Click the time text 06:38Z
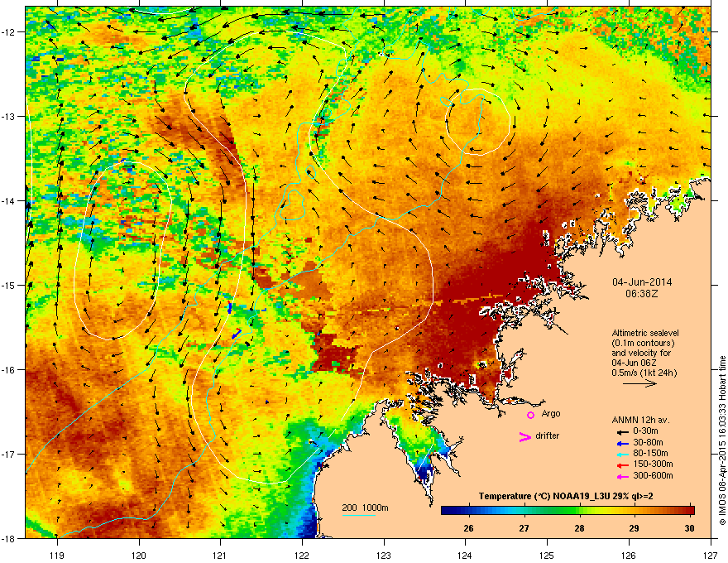 point(642,294)
